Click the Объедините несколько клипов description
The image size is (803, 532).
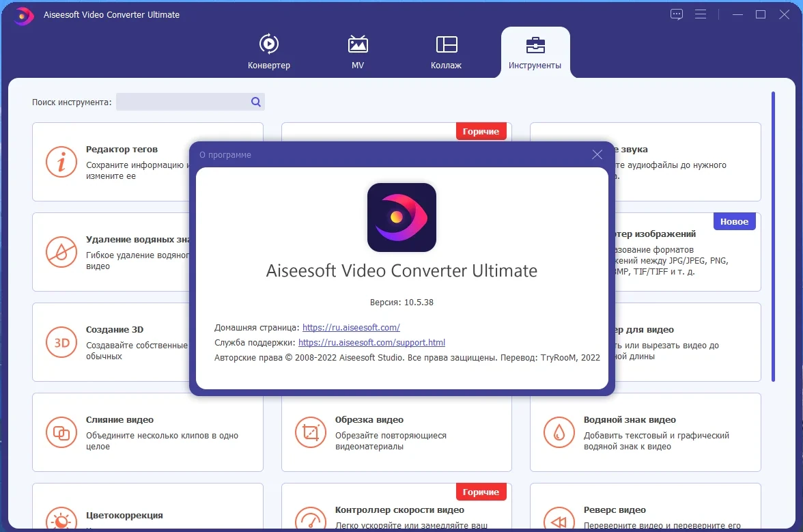(162, 441)
